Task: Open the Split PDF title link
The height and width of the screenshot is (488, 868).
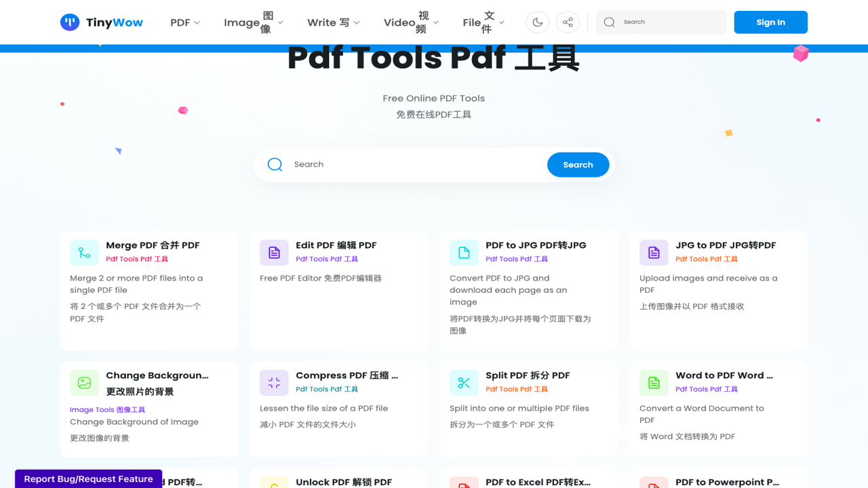Action: pyautogui.click(x=528, y=375)
